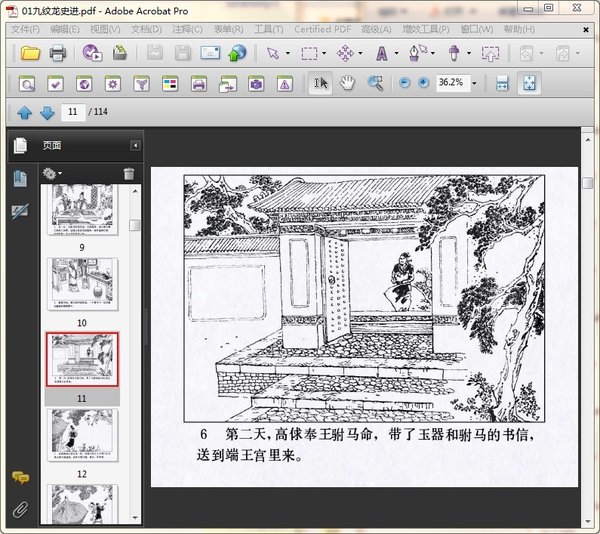This screenshot has height=534, width=600.
Task: Collapse the 页面 panel with arrow button
Action: coord(135,145)
